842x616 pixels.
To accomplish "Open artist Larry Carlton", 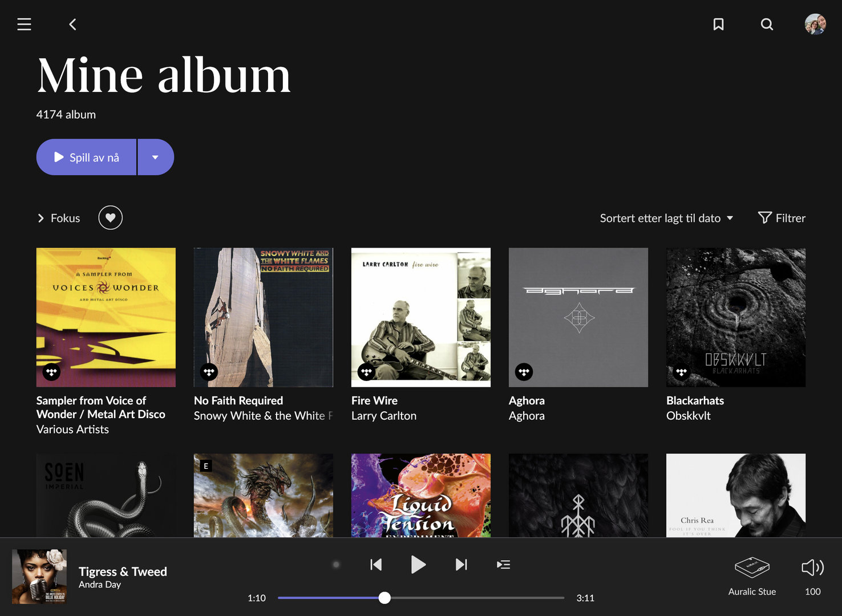I will coord(384,416).
